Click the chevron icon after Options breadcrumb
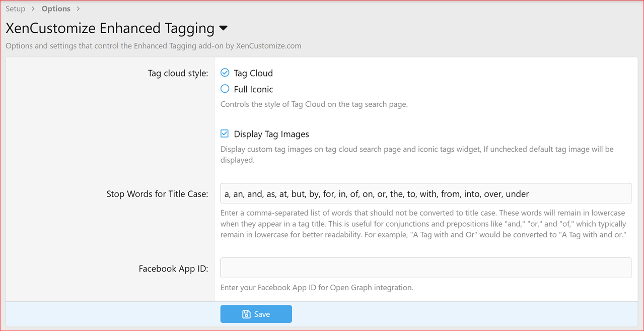Screen dimensions: 644x331 coord(78,9)
